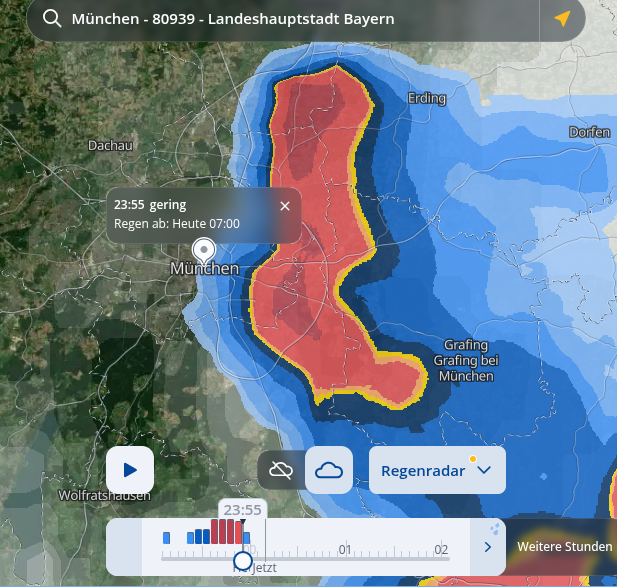Click the search magnifier icon
This screenshot has width=617, height=587.
52,18
